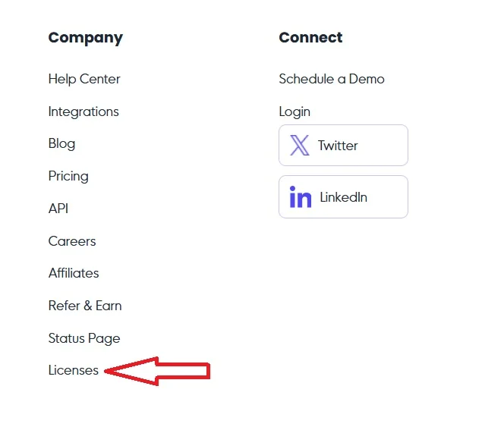Screen dimensions: 504x427
Task: Click the Company column heading
Action: (x=86, y=38)
